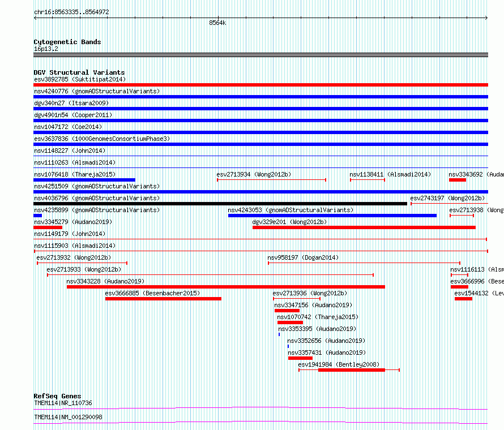Open nsv4251509 (gnomADStructuralVariants) variant
The width and height of the screenshot is (504, 430).
point(97,186)
